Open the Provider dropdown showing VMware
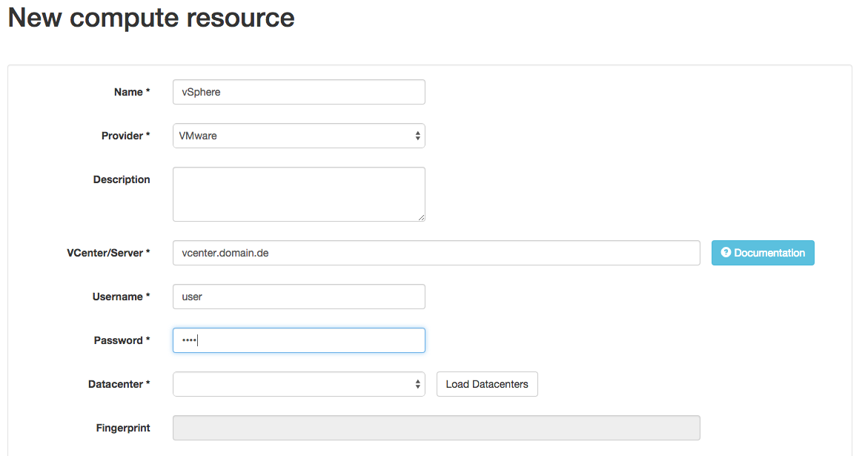 299,136
